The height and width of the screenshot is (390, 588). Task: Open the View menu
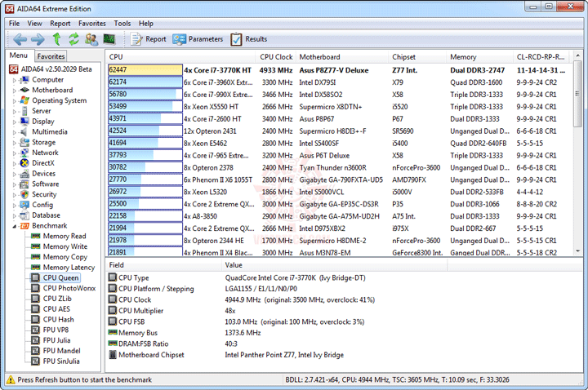coord(34,23)
